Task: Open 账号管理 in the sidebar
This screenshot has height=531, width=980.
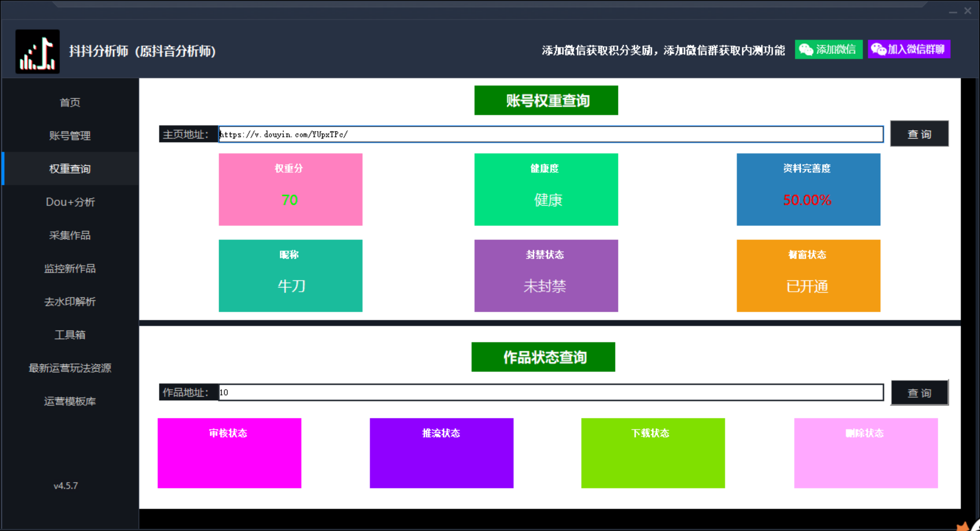Action: tap(70, 135)
